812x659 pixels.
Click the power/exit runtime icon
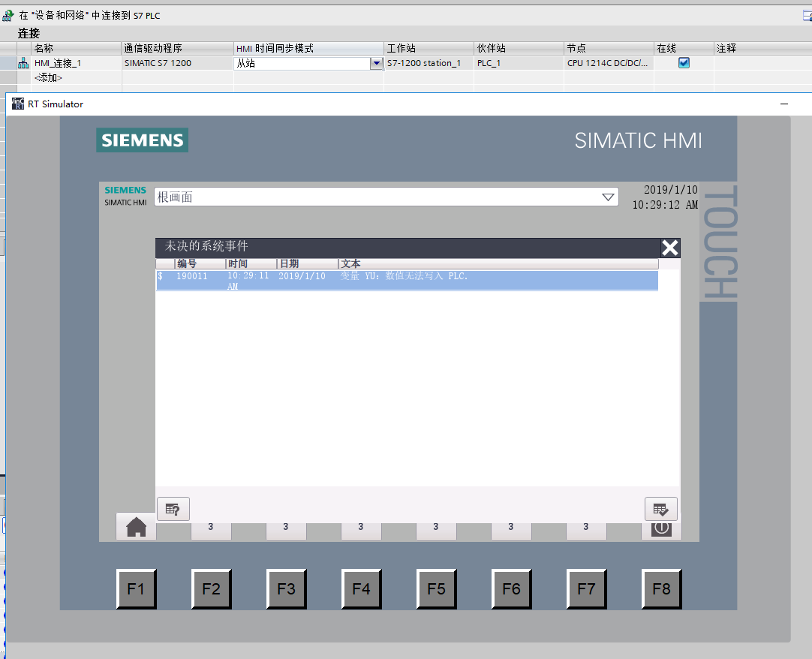pos(661,529)
